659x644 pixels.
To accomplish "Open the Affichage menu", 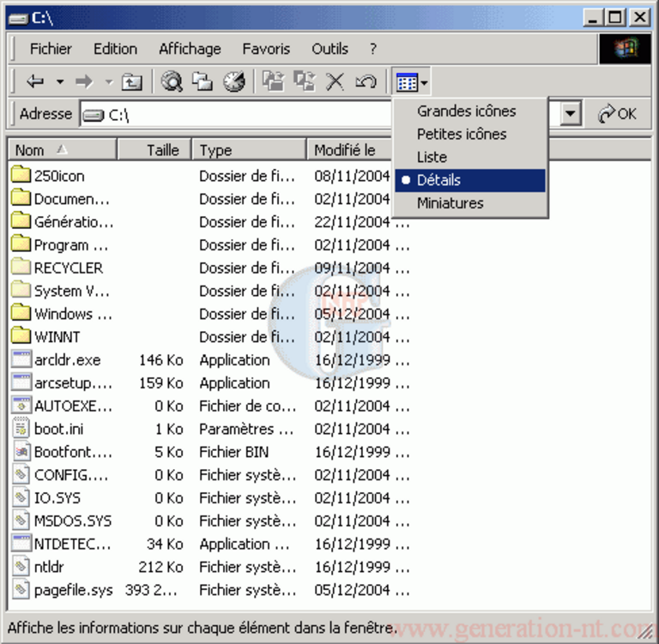I will (190, 49).
